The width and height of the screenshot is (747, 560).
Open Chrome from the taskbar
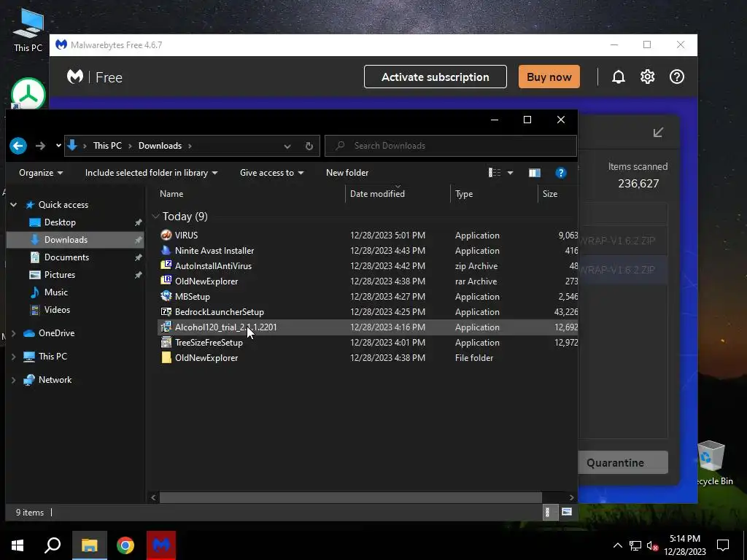click(125, 545)
